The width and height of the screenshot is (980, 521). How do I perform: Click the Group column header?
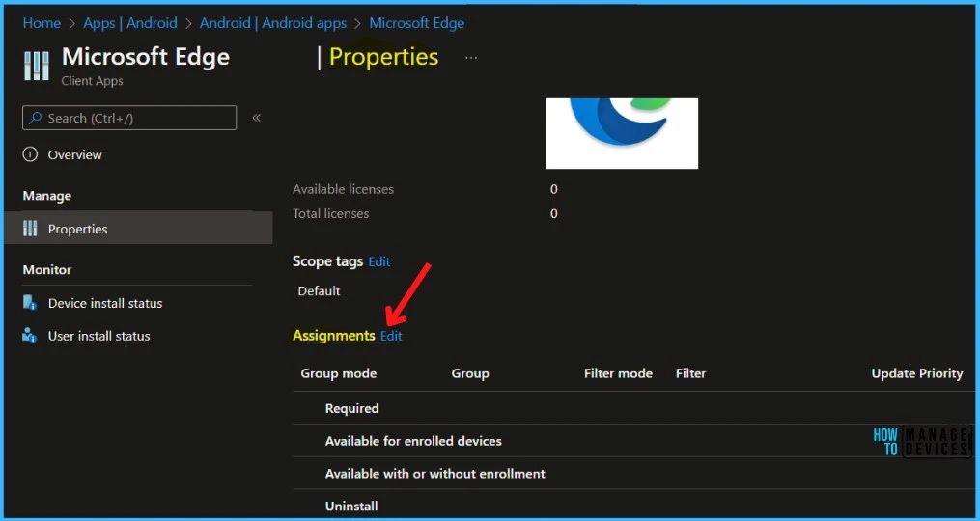pyautogui.click(x=470, y=373)
